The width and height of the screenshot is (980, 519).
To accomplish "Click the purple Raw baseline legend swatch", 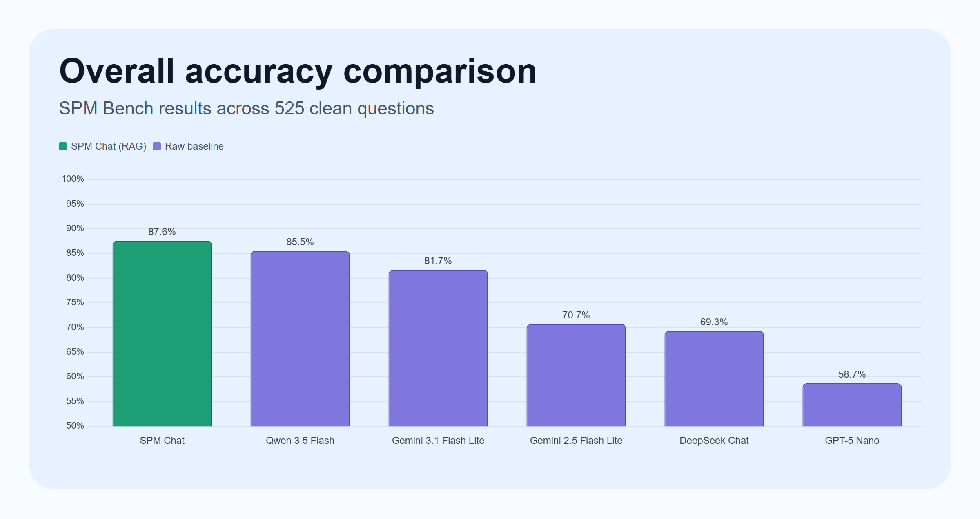I will point(157,146).
